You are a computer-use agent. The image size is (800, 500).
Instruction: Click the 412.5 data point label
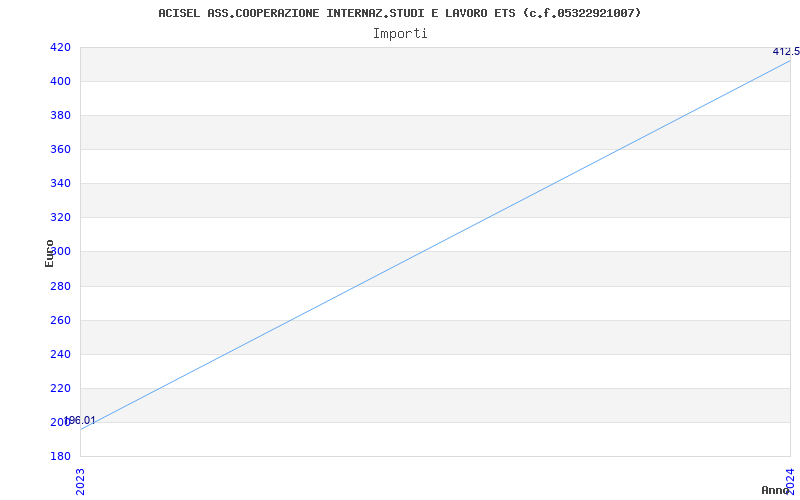(786, 52)
